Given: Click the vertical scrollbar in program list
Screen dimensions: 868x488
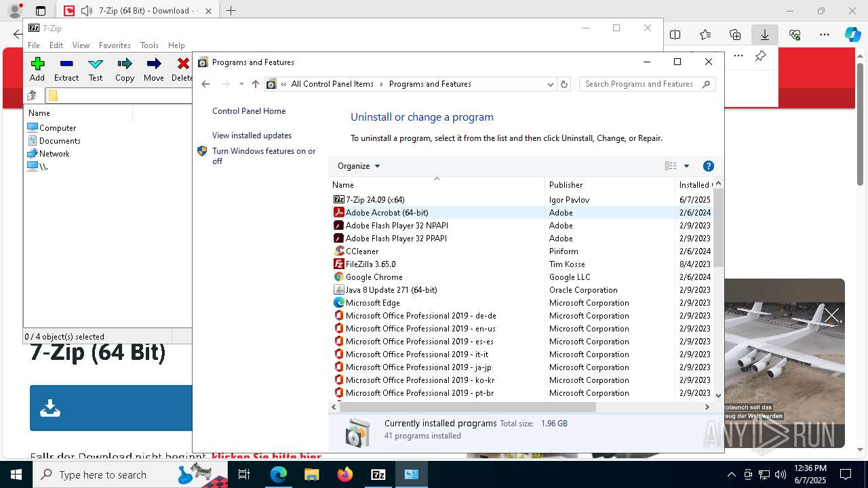Looking at the screenshot, I should 718,228.
